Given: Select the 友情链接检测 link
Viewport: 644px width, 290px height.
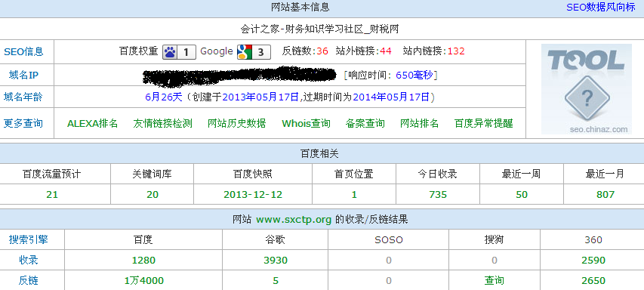Looking at the screenshot, I should point(162,123).
